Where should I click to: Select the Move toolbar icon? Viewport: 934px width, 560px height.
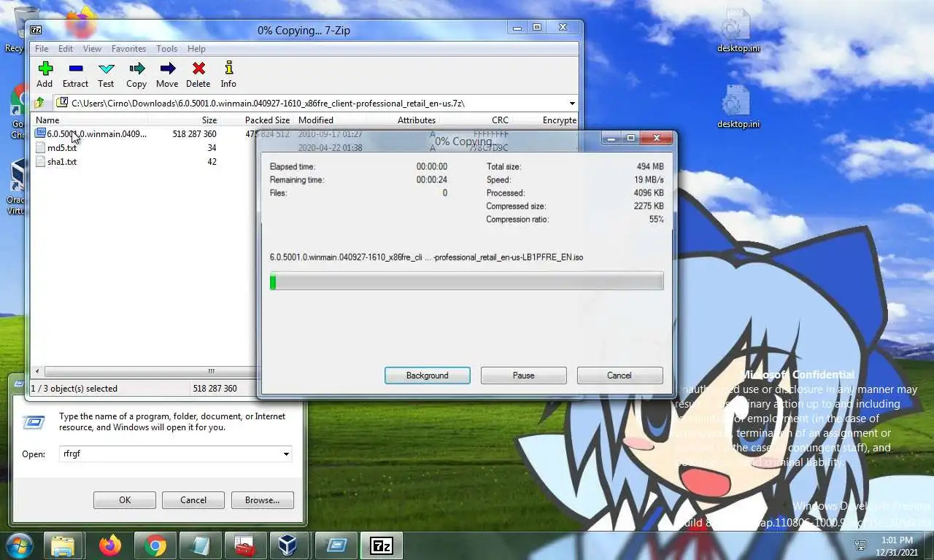click(167, 69)
